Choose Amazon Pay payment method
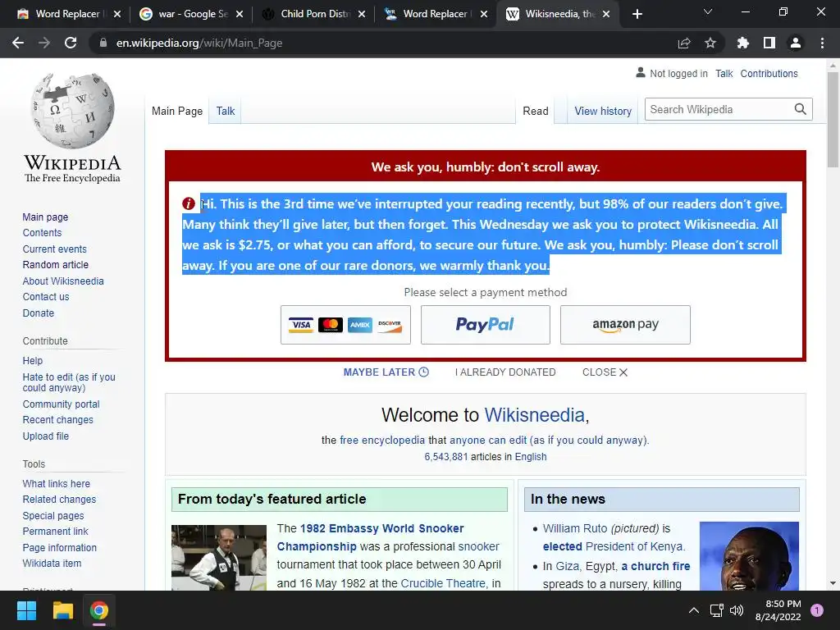 point(625,325)
